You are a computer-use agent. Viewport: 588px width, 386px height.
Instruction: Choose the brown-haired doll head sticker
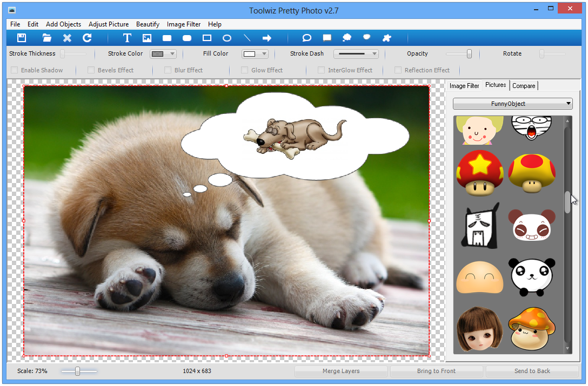(x=479, y=329)
